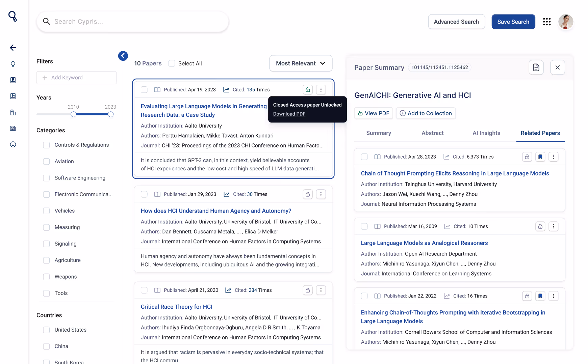Open more options for Chain of Thought Prompting paper

pyautogui.click(x=553, y=157)
